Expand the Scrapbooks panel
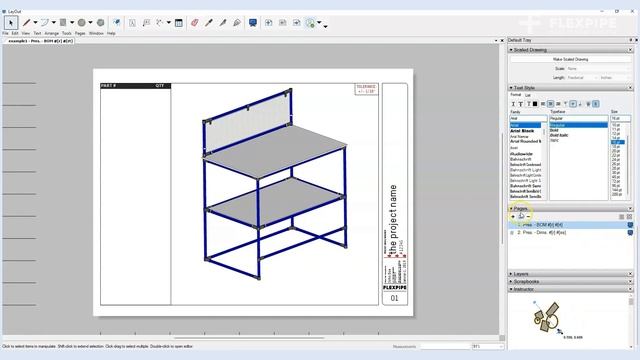The height and width of the screenshot is (360, 640). point(511,282)
